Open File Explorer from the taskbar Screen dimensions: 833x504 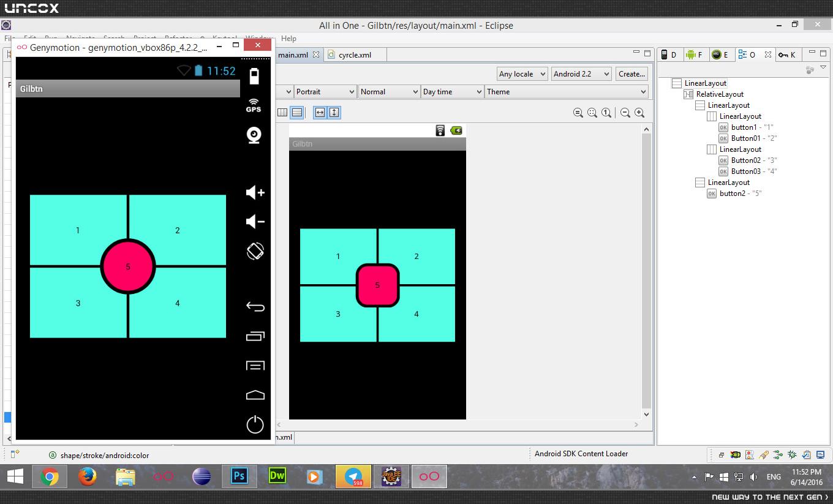(x=126, y=476)
